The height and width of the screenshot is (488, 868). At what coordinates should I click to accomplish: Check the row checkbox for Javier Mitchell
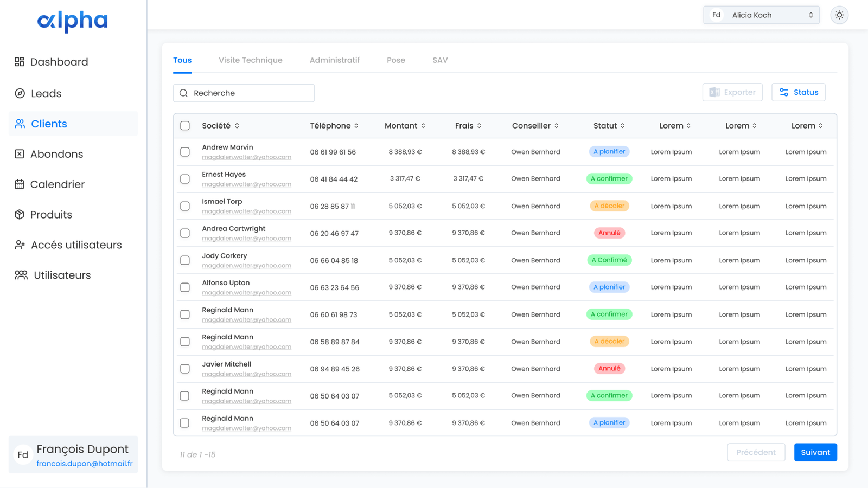pos(184,368)
